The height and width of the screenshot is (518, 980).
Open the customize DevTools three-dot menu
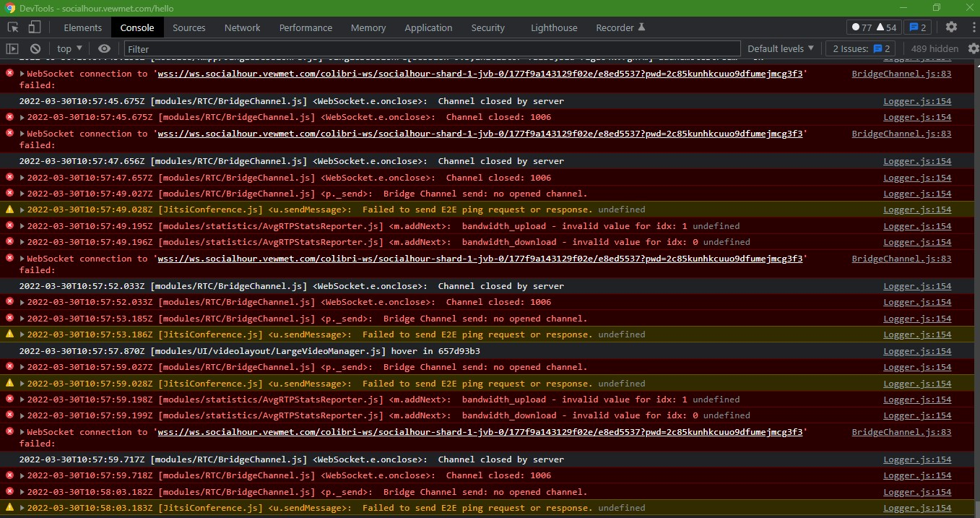[x=974, y=26]
